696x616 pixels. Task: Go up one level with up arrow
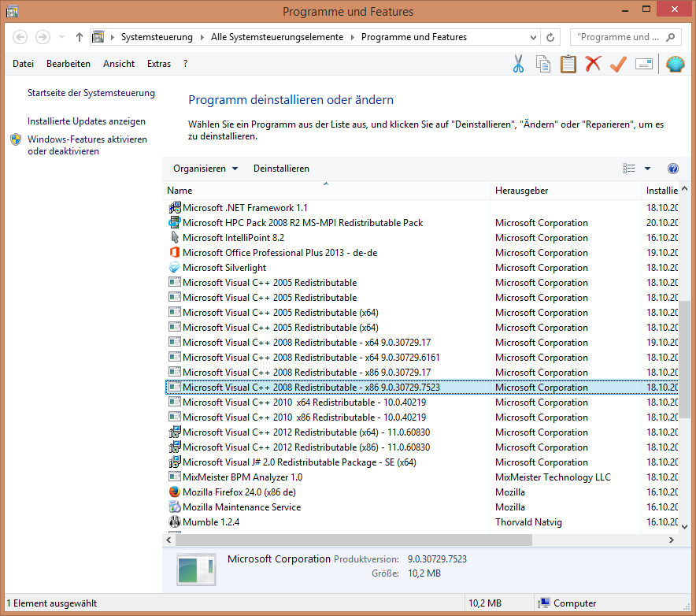point(79,37)
